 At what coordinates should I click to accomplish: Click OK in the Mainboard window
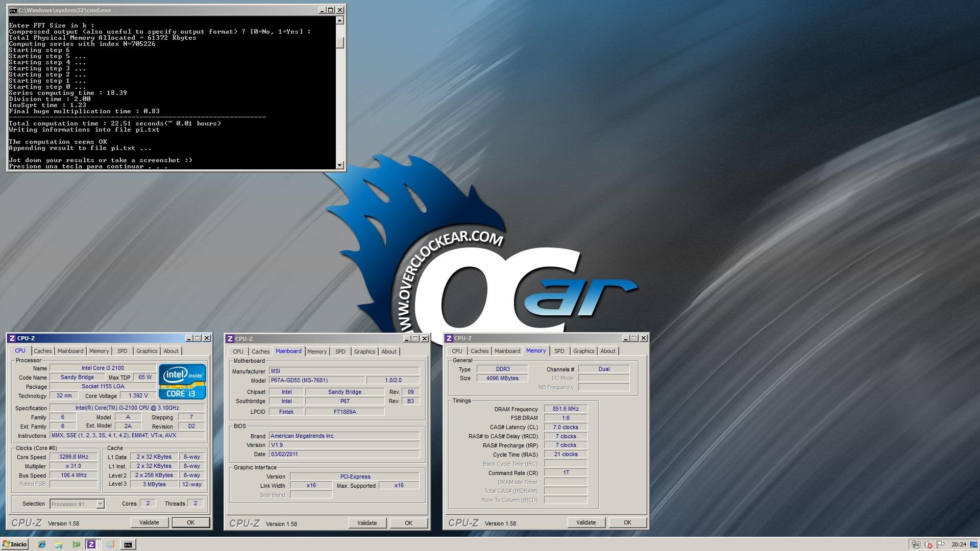pyautogui.click(x=408, y=523)
